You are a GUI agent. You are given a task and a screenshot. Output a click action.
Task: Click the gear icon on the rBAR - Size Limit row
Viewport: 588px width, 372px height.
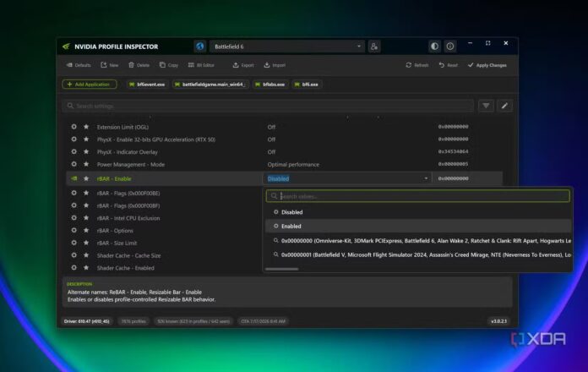click(73, 243)
